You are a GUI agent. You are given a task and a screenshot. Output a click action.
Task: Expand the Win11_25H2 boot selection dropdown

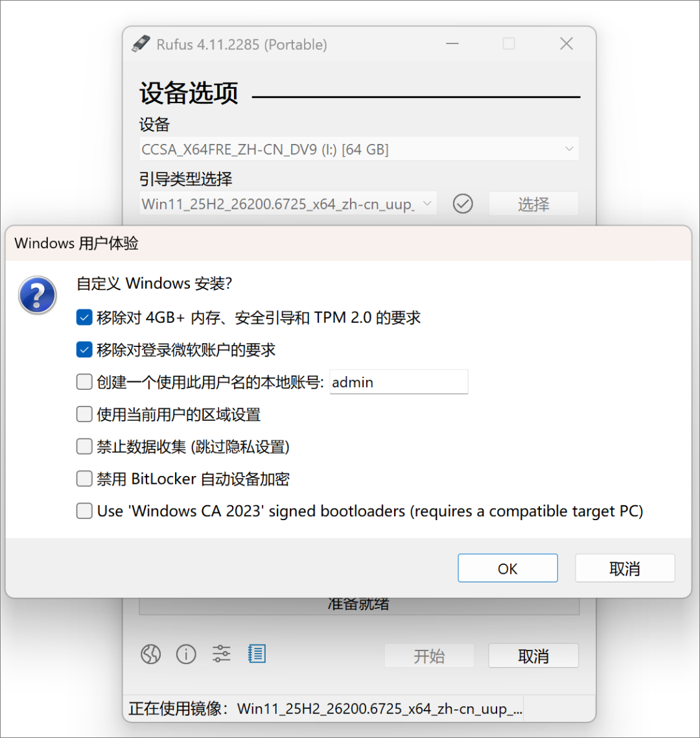pyautogui.click(x=288, y=204)
